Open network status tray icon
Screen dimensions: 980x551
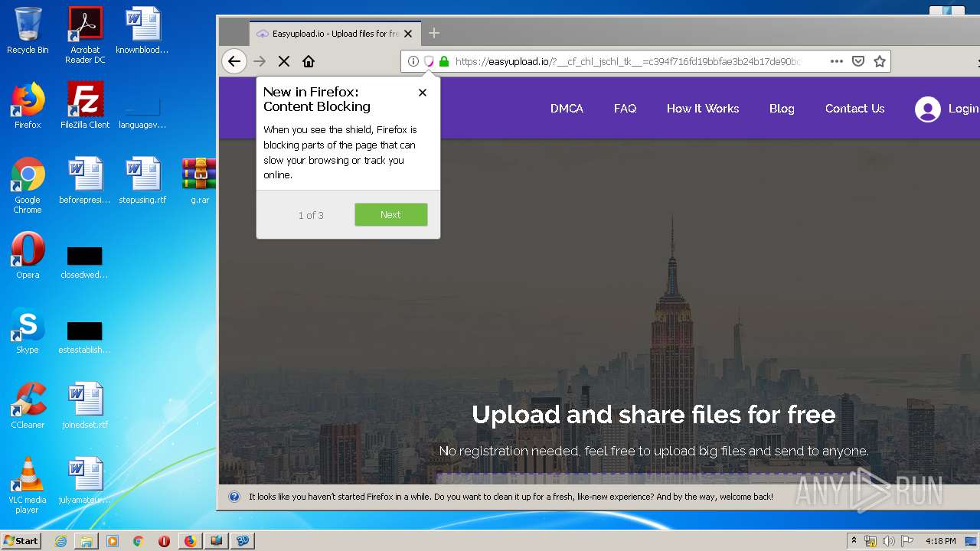pyautogui.click(x=871, y=541)
